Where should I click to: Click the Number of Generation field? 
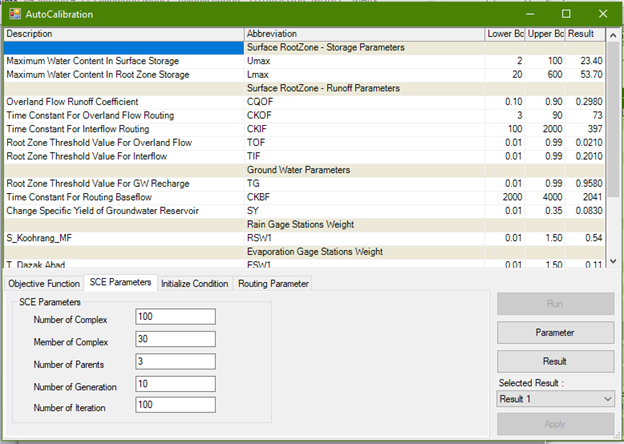pyautogui.click(x=176, y=385)
